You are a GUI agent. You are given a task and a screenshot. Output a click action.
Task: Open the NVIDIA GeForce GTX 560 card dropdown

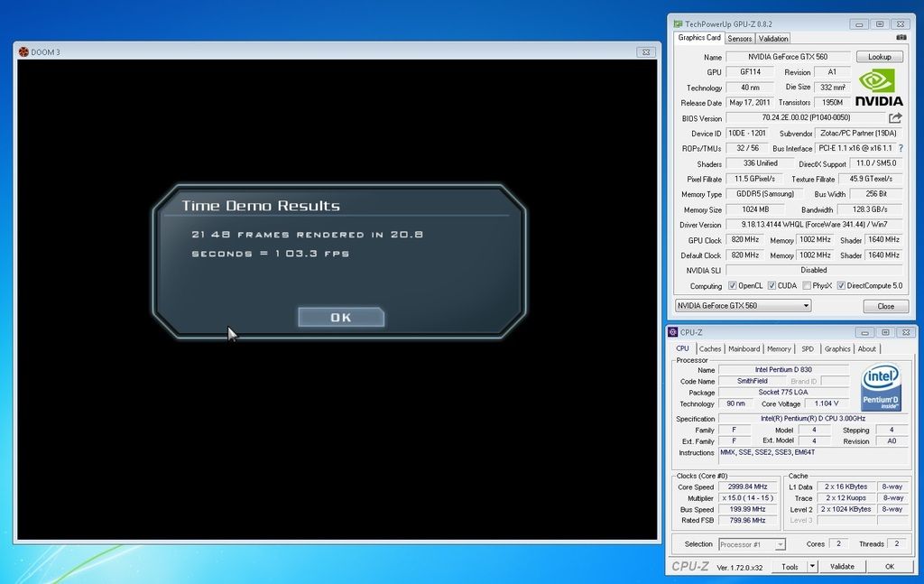point(744,306)
